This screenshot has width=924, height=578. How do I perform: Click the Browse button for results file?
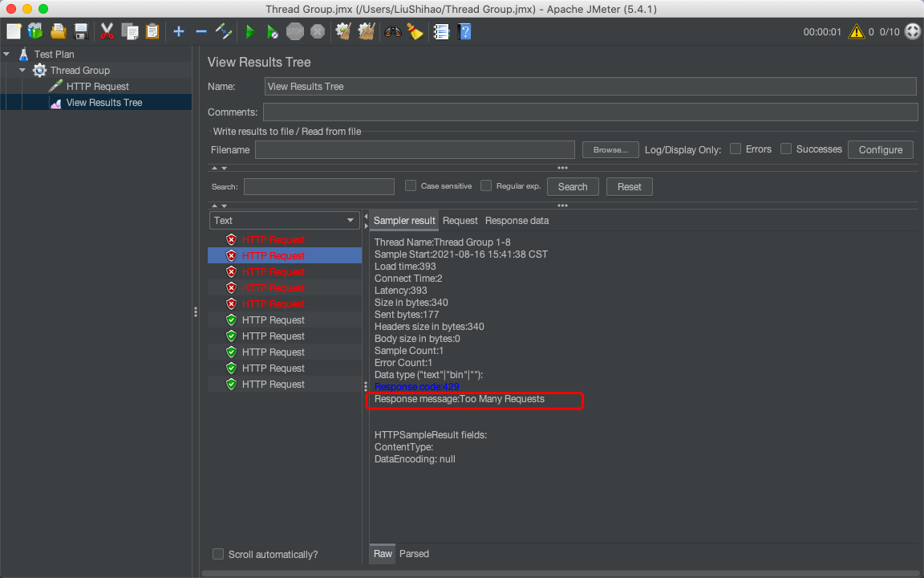pos(610,149)
